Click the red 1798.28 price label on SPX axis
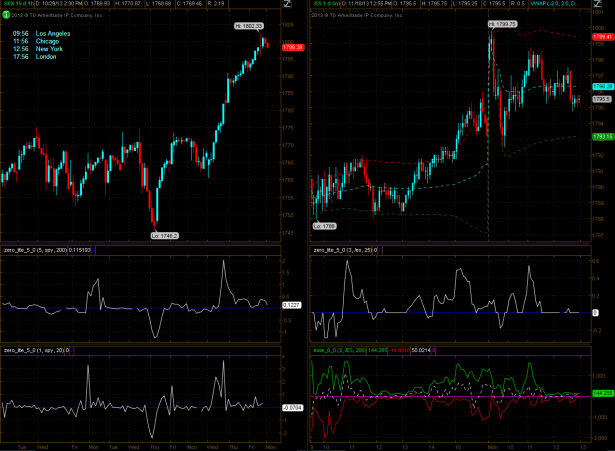The height and width of the screenshot is (451, 615). pyautogui.click(x=293, y=46)
